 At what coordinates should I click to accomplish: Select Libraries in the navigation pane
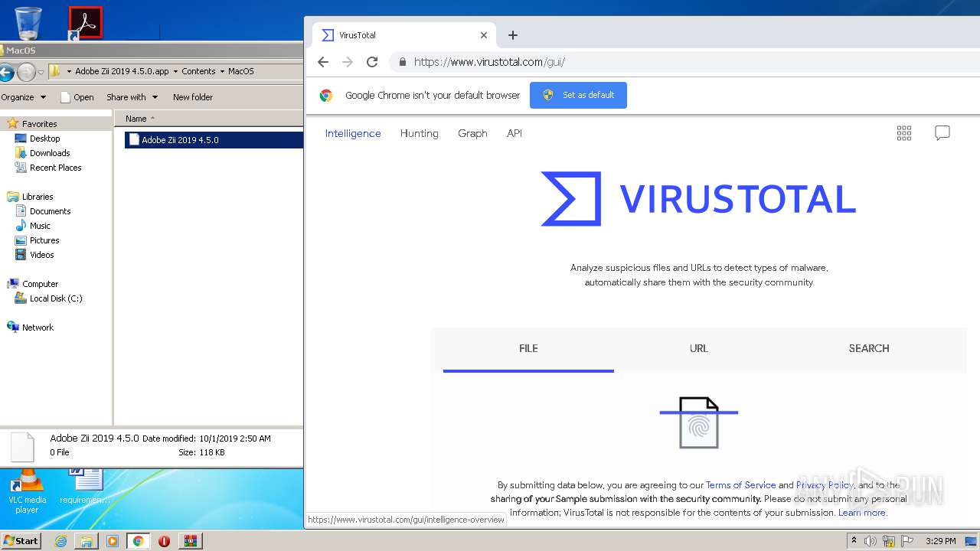tap(31, 197)
